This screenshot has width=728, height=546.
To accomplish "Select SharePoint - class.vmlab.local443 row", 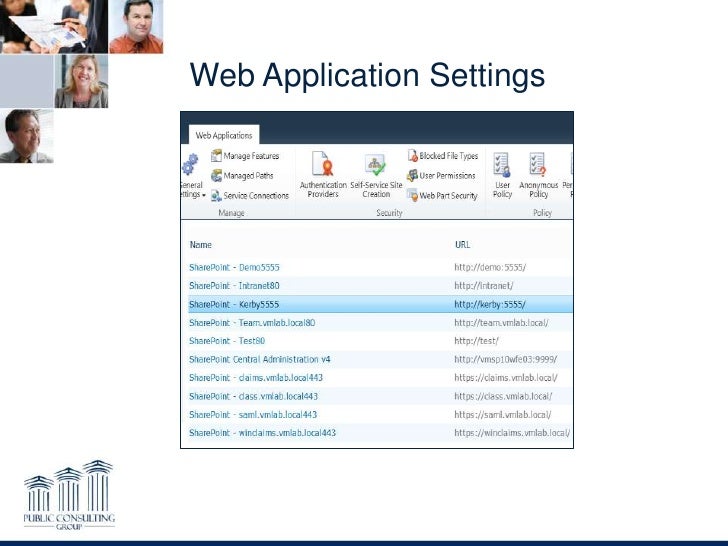I will point(381,396).
